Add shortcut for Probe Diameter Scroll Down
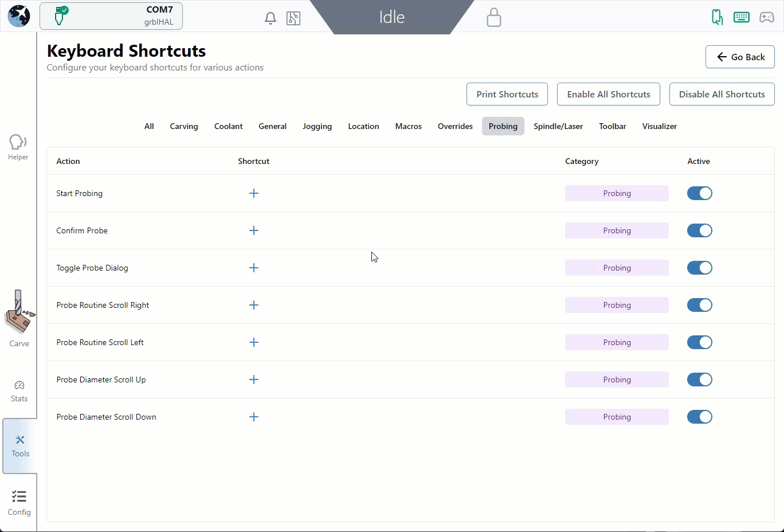This screenshot has height=532, width=784. (x=254, y=417)
